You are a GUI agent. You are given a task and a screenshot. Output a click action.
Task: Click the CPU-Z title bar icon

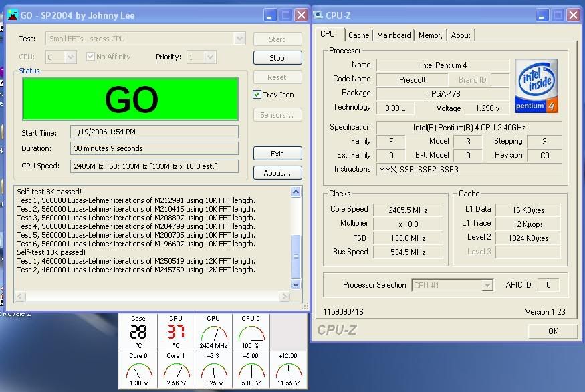tap(318, 15)
